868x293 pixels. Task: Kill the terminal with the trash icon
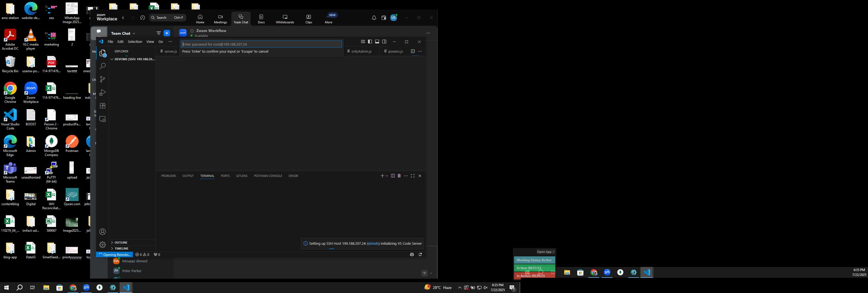399,176
